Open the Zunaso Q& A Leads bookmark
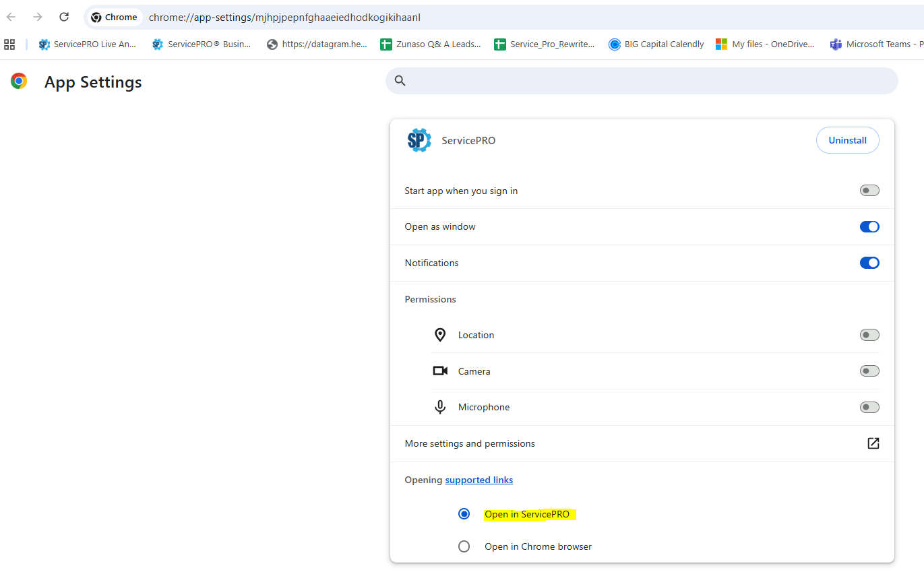The image size is (924, 572). pos(431,44)
